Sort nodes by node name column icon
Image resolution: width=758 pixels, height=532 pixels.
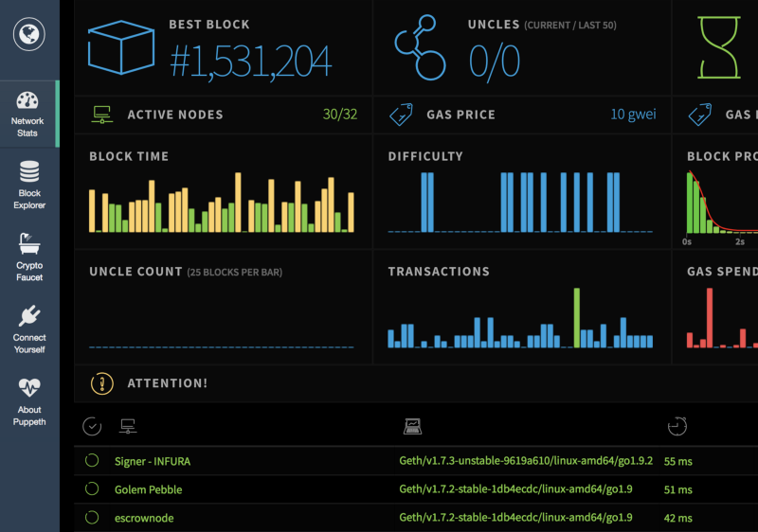128,427
